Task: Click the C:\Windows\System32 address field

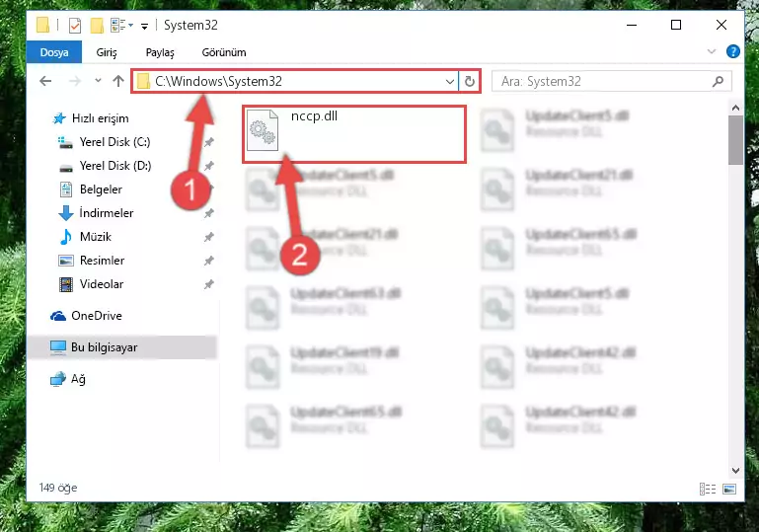Action: click(295, 81)
